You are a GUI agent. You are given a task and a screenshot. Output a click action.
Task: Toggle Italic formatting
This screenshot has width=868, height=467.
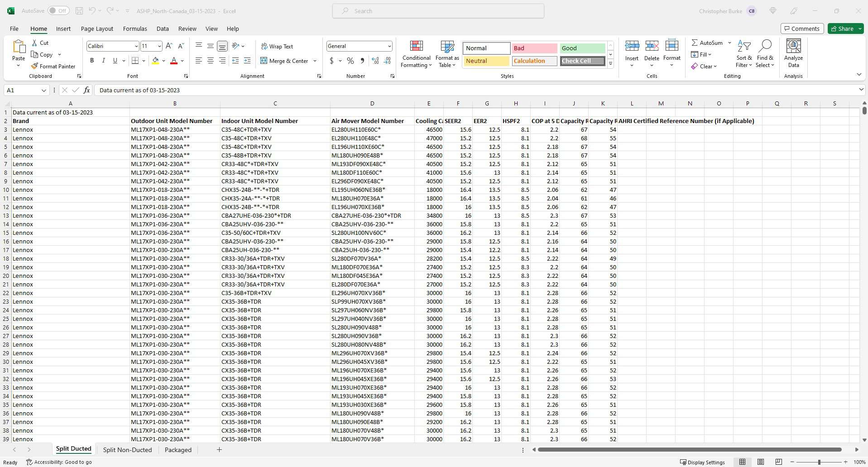(104, 61)
